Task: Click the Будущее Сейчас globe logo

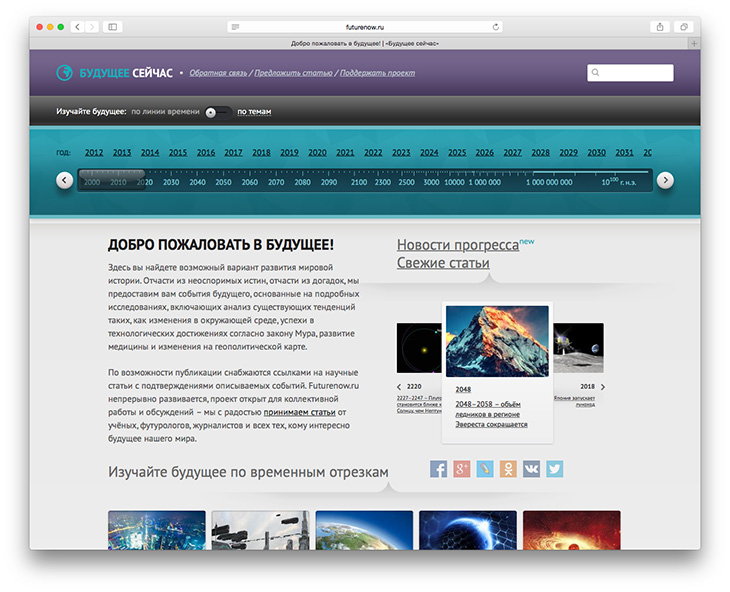Action: tap(65, 72)
